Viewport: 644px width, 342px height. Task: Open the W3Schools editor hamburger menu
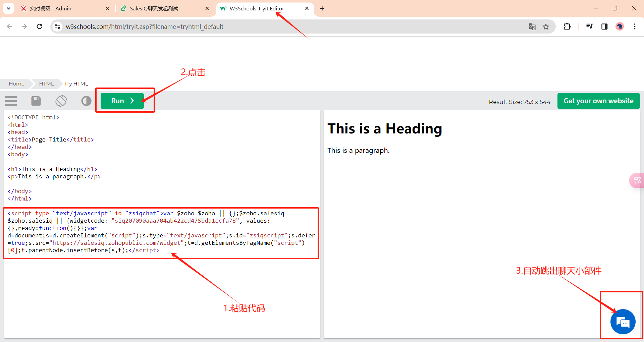click(x=11, y=101)
